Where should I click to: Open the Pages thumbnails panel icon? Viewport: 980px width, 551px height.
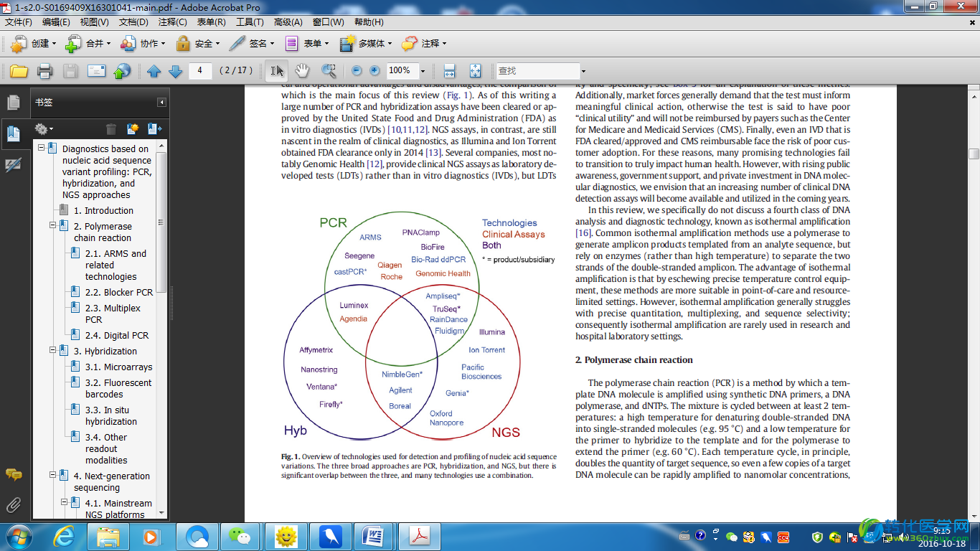pyautogui.click(x=13, y=103)
